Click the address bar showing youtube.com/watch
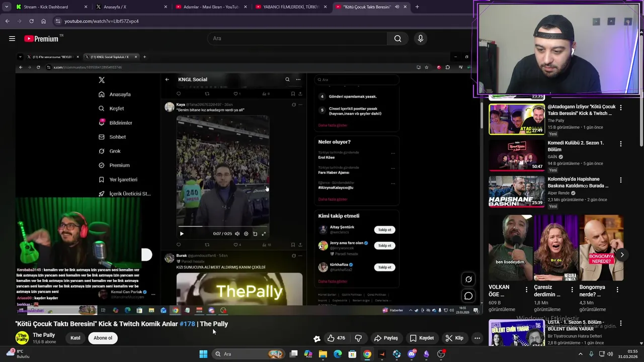644x362 pixels. [x=262, y=21]
